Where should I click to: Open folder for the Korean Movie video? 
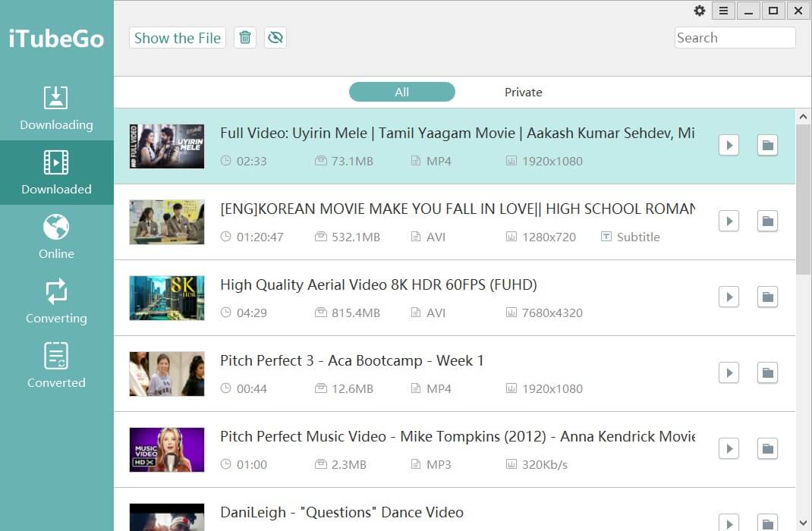(767, 222)
